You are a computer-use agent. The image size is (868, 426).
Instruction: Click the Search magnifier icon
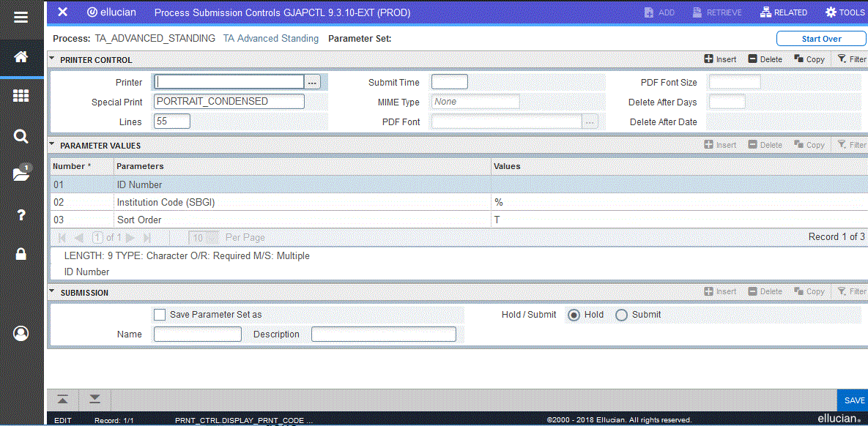(x=21, y=135)
